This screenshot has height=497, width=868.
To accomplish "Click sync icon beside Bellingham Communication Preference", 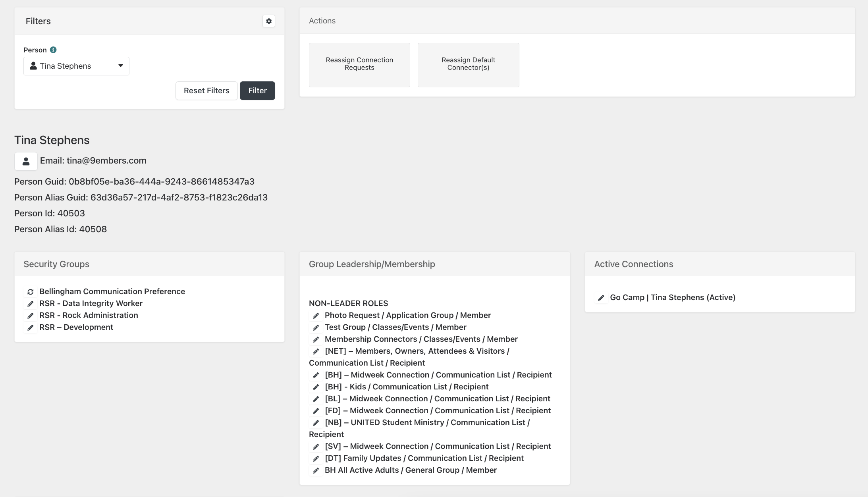I will point(30,292).
